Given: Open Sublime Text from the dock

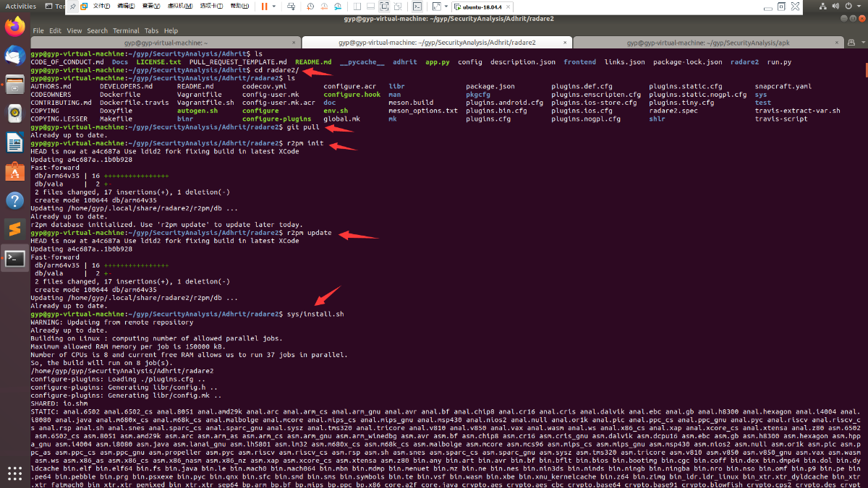Looking at the screenshot, I should coord(14,229).
